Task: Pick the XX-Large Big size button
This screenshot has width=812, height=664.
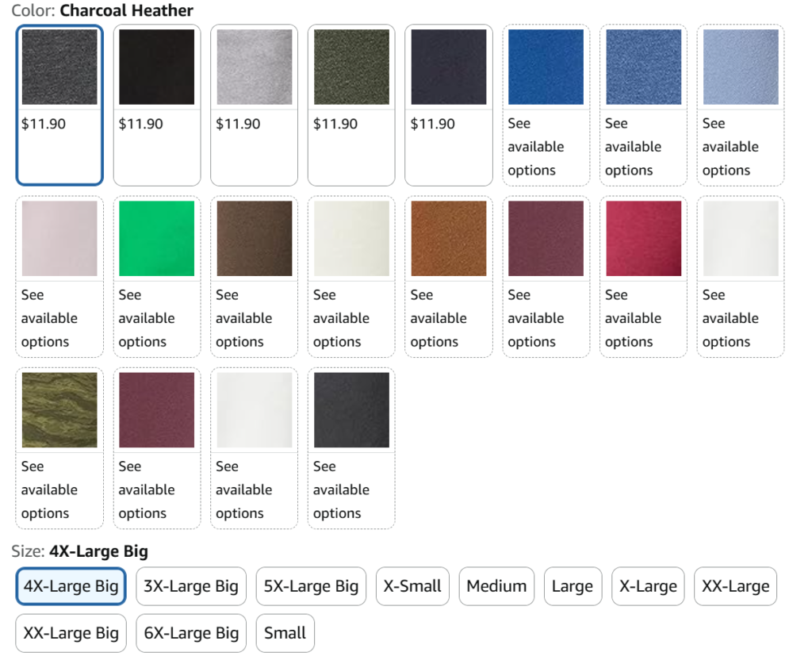Action: [71, 633]
